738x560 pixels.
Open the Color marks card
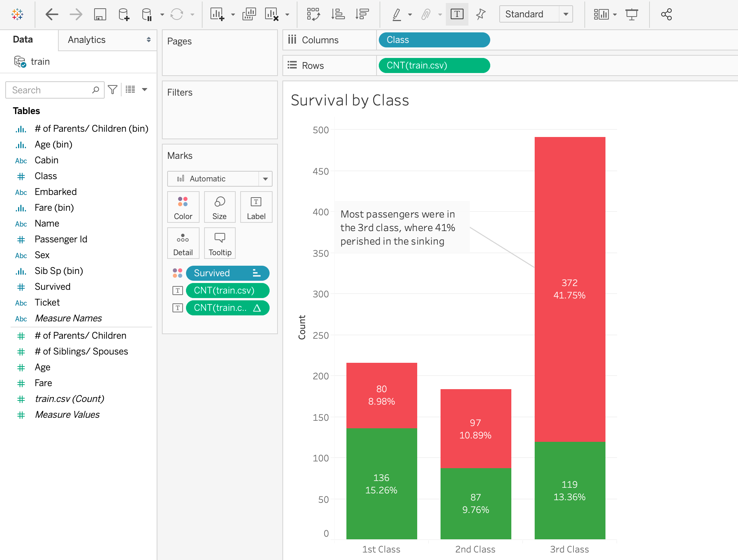[x=183, y=207]
